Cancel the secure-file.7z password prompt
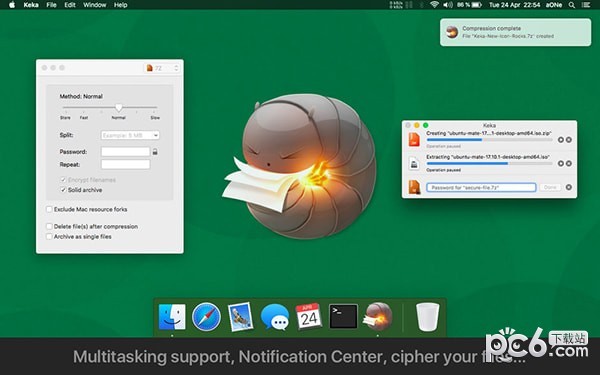Image resolution: width=600 pixels, height=375 pixels. tap(569, 187)
